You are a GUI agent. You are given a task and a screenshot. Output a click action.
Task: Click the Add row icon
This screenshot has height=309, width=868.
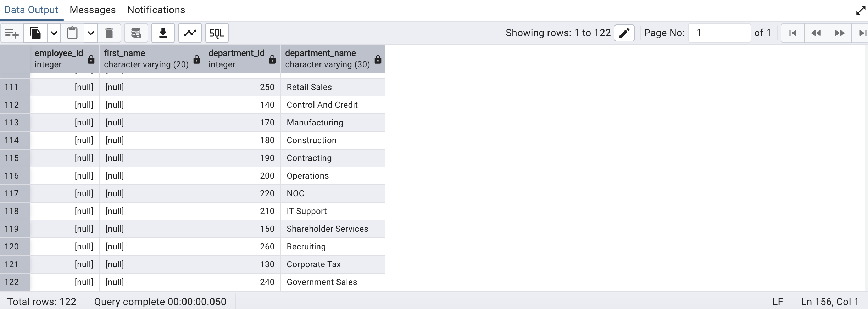tap(12, 33)
